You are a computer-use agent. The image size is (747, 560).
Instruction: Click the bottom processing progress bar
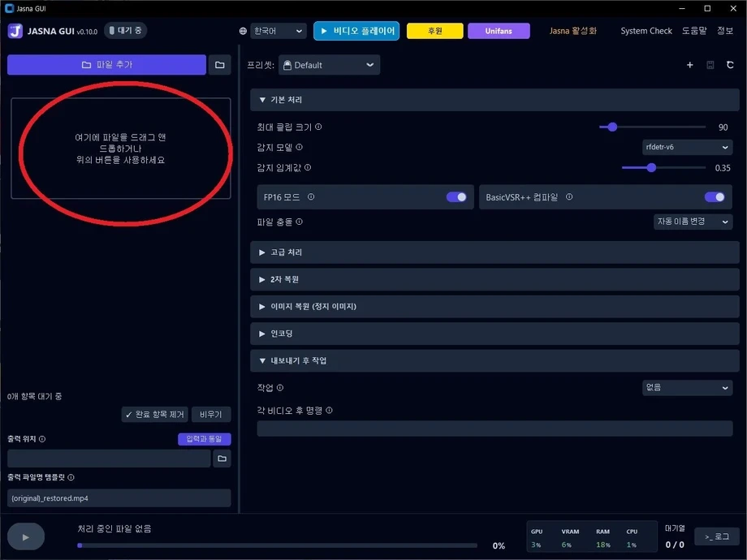277,545
